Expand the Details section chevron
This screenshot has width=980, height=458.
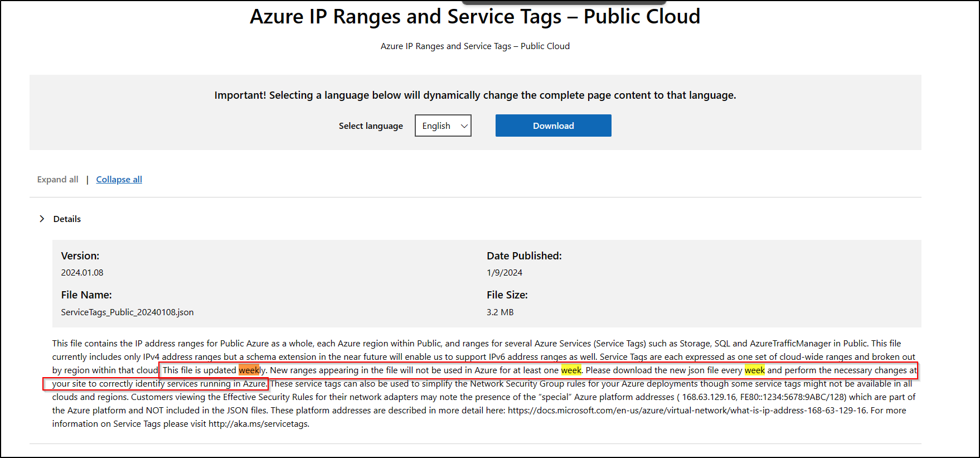(x=42, y=219)
